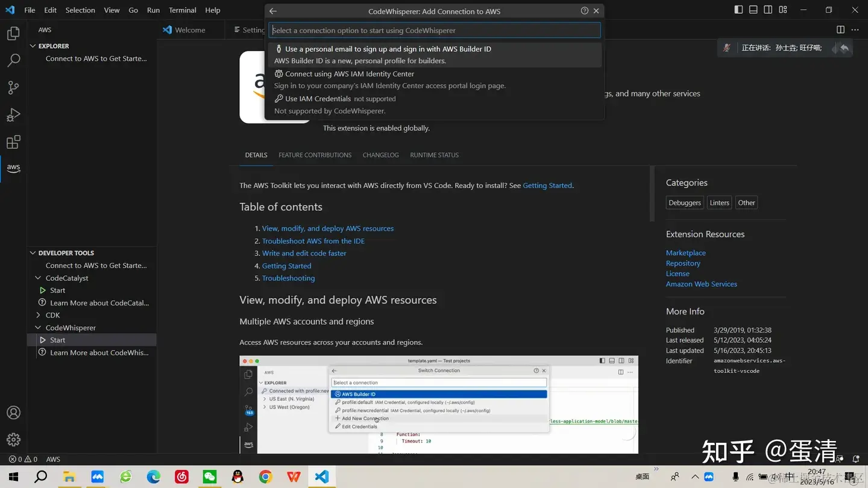The height and width of the screenshot is (488, 868).
Task: Click the AWS status bar entry
Action: coord(53,459)
